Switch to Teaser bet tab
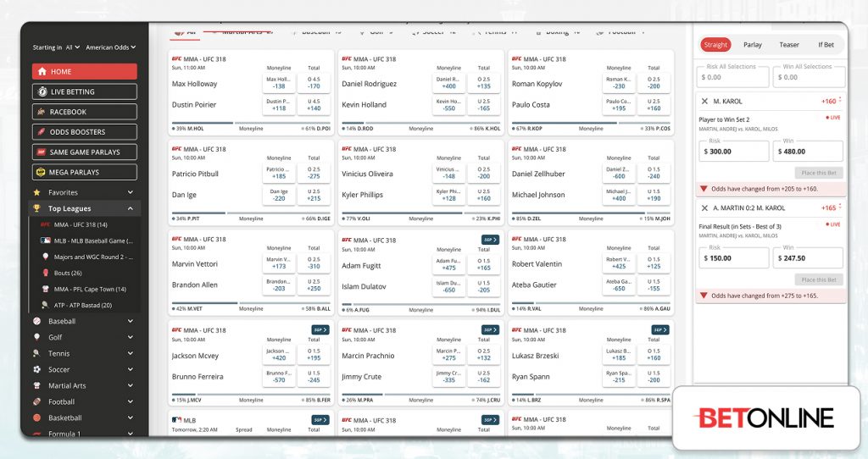This screenshot has height=459, width=868. click(789, 45)
